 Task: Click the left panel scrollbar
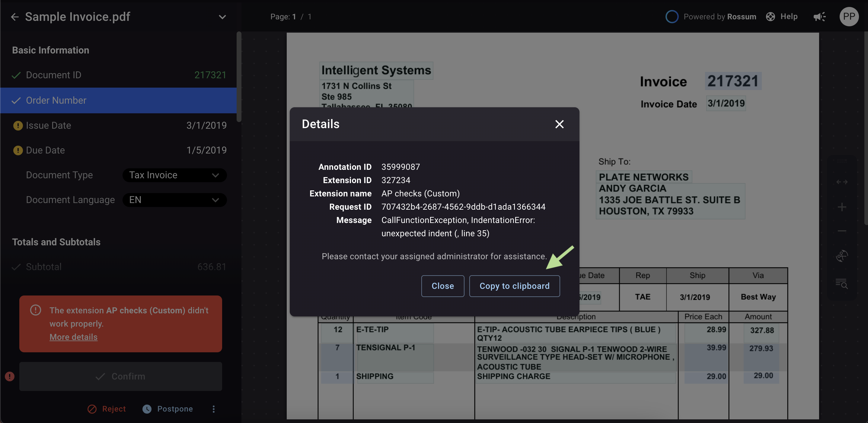click(x=238, y=77)
